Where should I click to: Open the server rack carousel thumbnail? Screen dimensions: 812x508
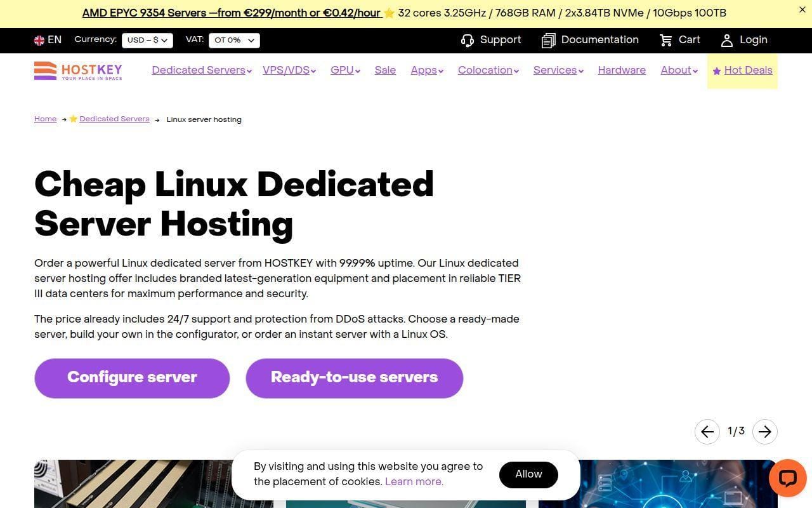(154, 484)
